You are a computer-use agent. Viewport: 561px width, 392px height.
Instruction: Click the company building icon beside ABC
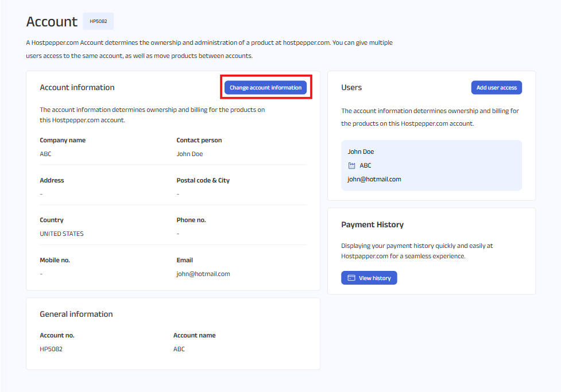pyautogui.click(x=352, y=165)
